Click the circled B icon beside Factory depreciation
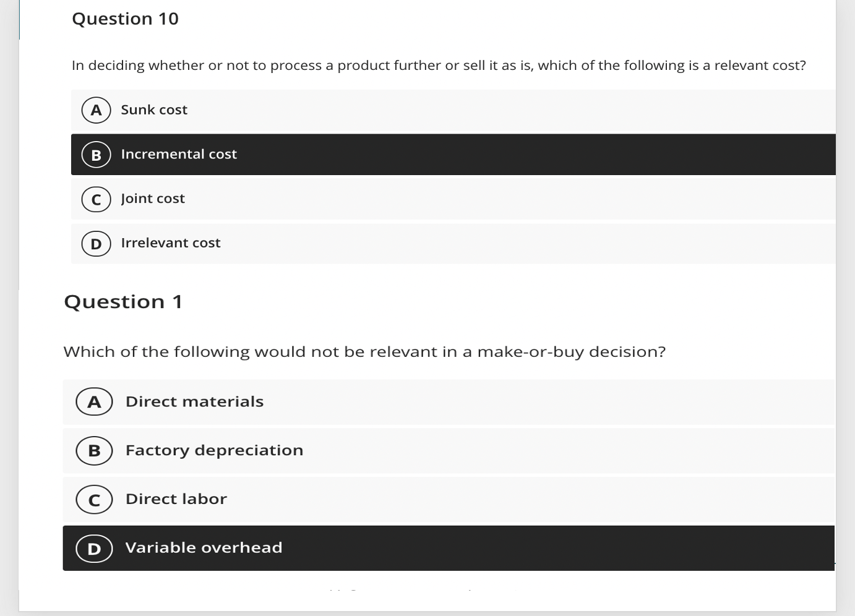The height and width of the screenshot is (616, 855). pos(93,450)
